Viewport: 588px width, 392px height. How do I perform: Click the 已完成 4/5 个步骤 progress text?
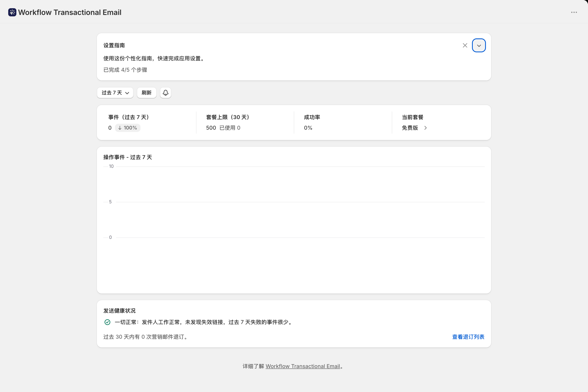tap(125, 70)
